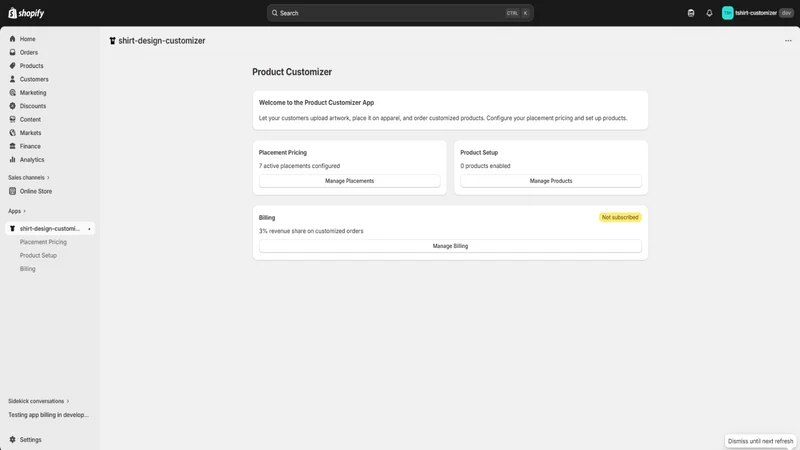Click the Orders inbox icon

[x=12, y=52]
